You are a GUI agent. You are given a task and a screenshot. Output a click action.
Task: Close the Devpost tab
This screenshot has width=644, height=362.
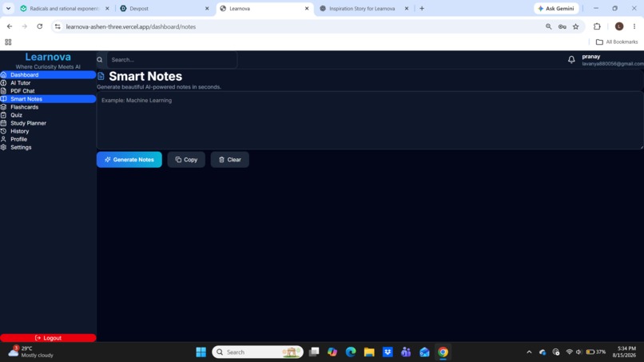207,8
